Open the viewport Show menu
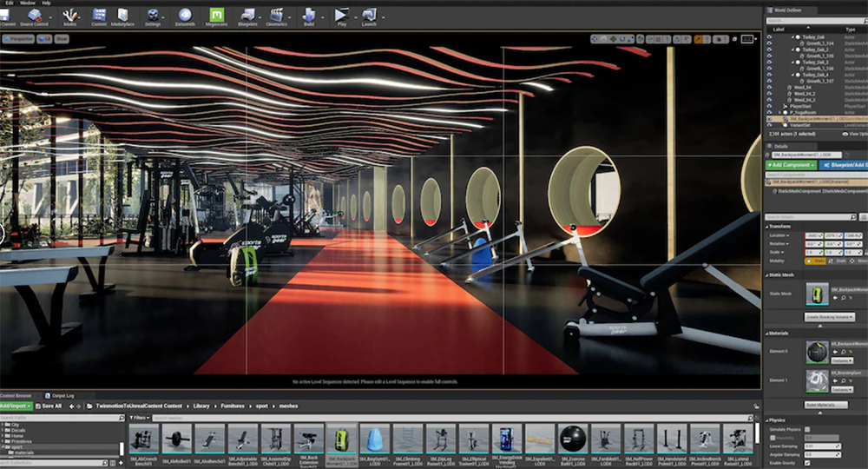Viewport: 868px width, 469px height. [x=62, y=39]
